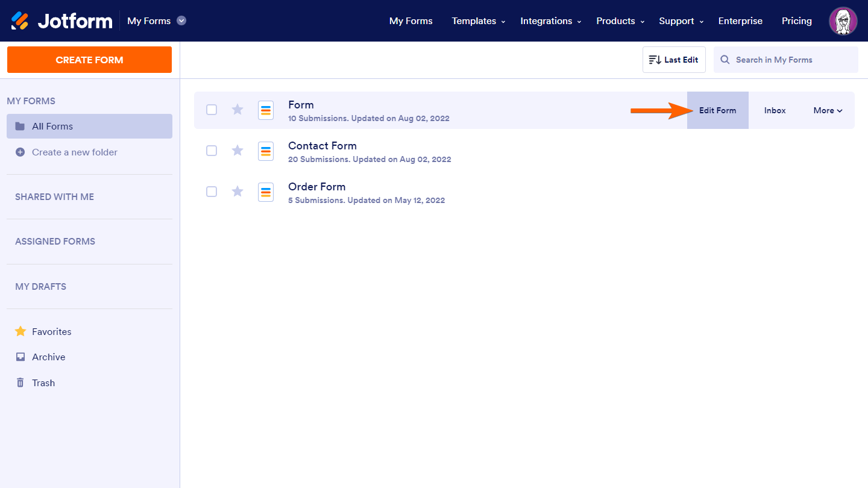Star the Order Form as favorite
Image resolution: width=868 pixels, height=488 pixels.
coord(237,192)
